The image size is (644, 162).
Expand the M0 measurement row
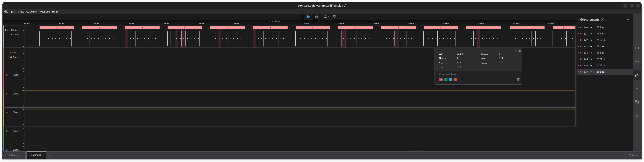pos(578,27)
